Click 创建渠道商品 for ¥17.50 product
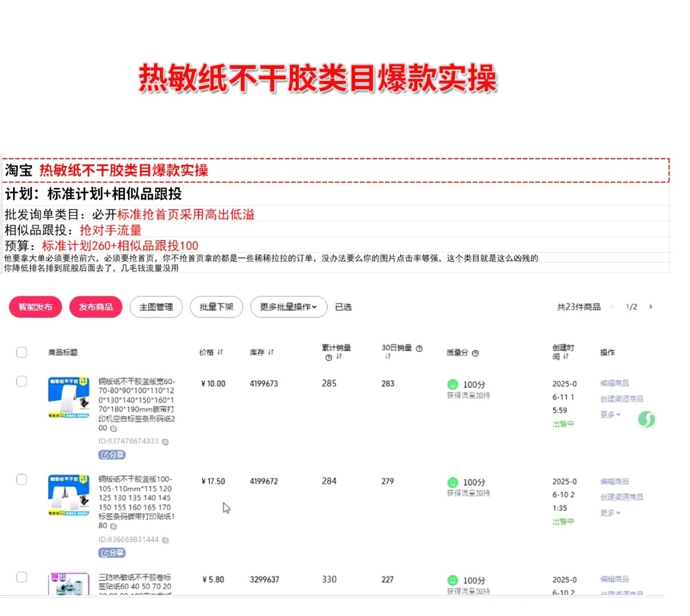This screenshot has width=690, height=616. click(x=622, y=497)
